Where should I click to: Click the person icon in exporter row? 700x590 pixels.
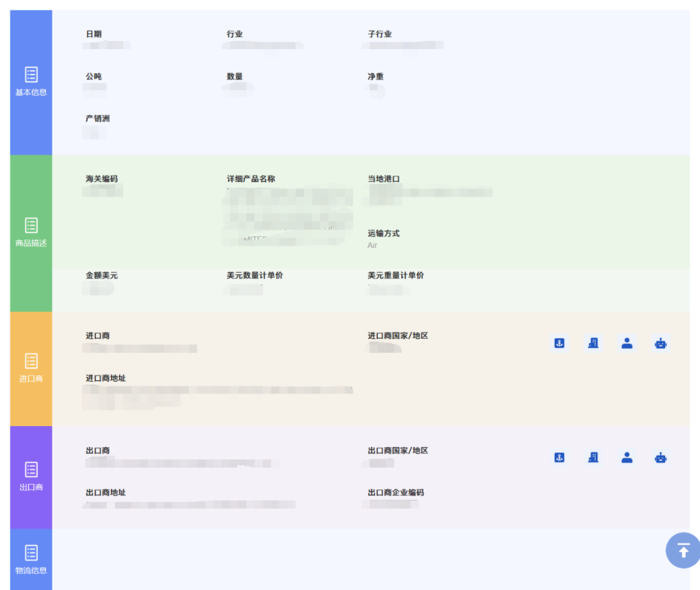coord(627,458)
